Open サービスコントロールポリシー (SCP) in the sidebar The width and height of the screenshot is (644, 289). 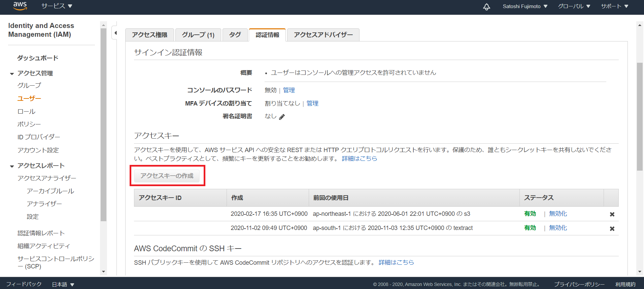click(56, 262)
